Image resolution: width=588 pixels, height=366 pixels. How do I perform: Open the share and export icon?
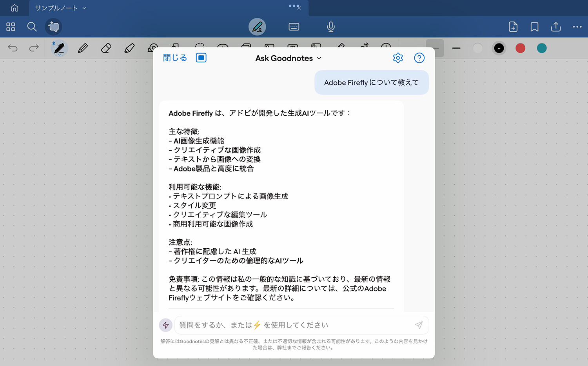[556, 27]
